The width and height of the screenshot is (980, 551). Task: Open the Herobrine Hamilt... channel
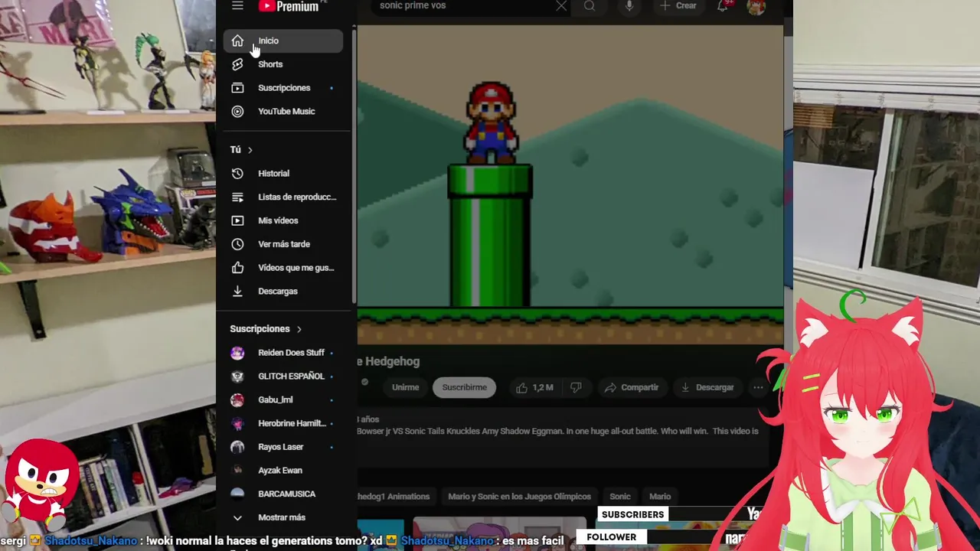(283, 424)
